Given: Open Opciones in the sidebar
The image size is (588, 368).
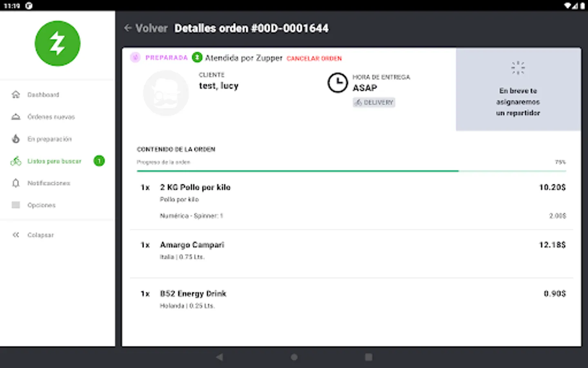Looking at the screenshot, I should (x=41, y=205).
